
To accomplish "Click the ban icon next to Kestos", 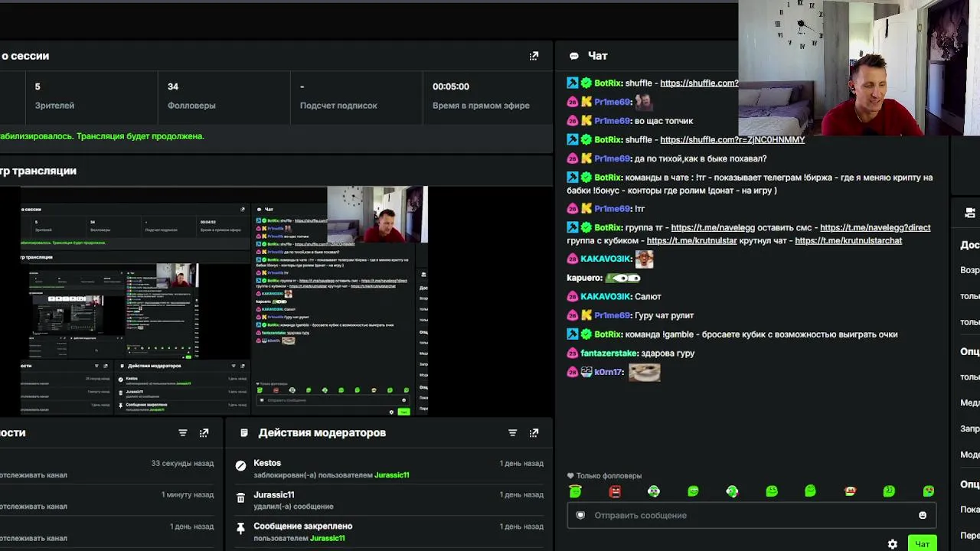I will (240, 465).
